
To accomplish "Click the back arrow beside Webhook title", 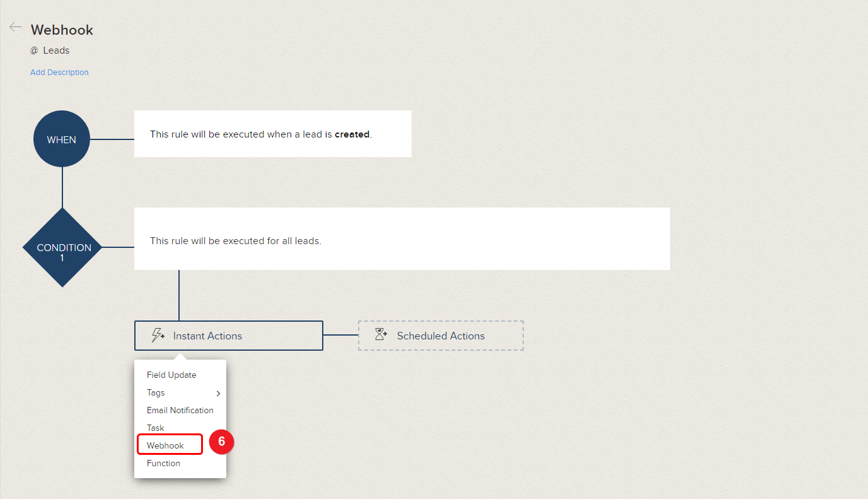I will point(16,27).
